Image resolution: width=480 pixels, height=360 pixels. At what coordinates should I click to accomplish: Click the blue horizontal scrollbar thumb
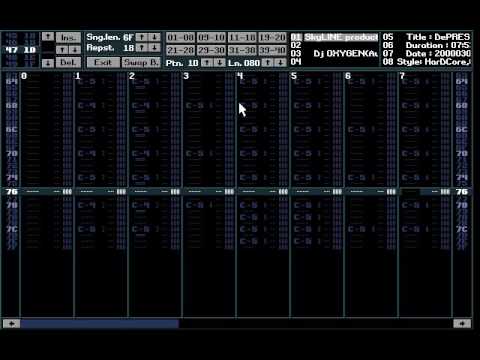100,324
